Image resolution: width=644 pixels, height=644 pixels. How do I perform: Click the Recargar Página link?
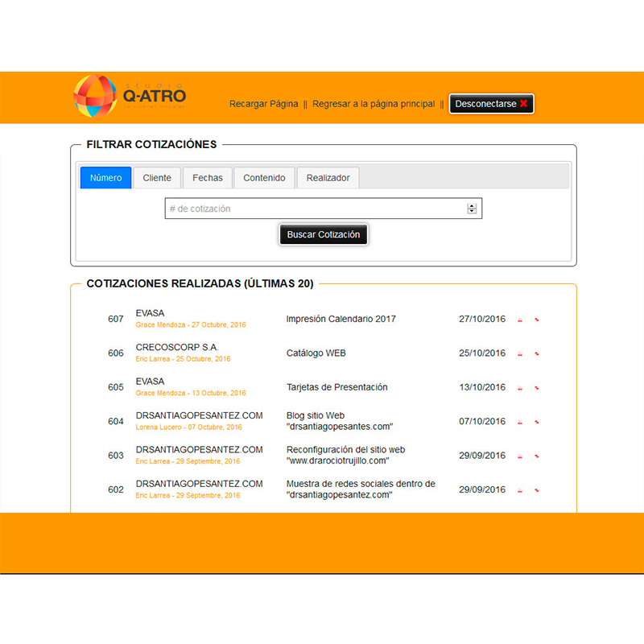coord(263,104)
